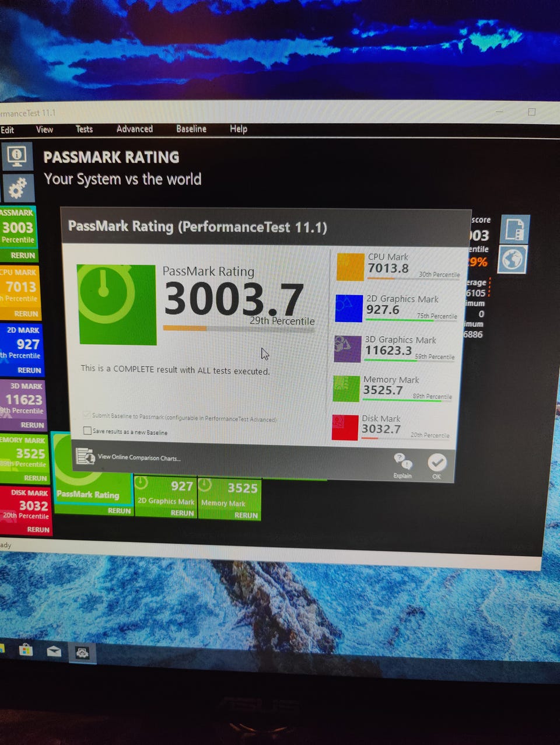
Task: Click the purple 3D Graphics Mark icon
Action: [348, 349]
